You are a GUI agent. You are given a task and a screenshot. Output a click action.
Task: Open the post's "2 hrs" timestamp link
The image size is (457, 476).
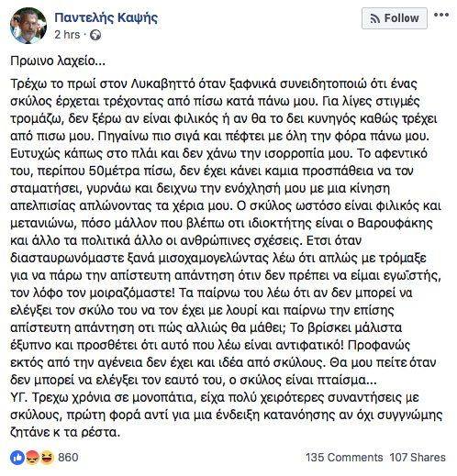pyautogui.click(x=67, y=35)
